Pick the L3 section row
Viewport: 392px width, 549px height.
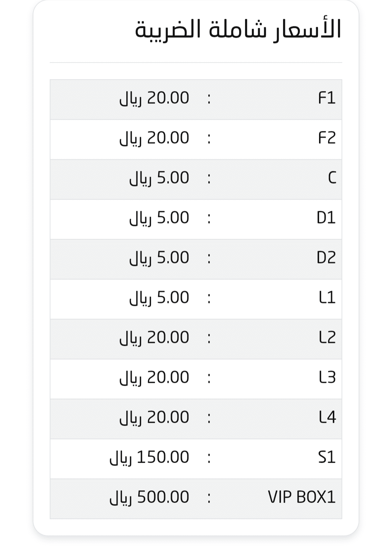(196, 379)
